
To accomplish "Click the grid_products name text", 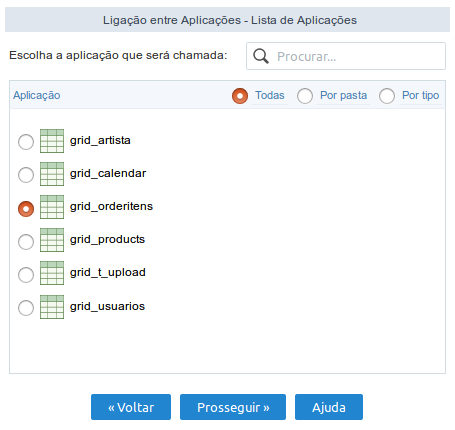I will pos(107,239).
